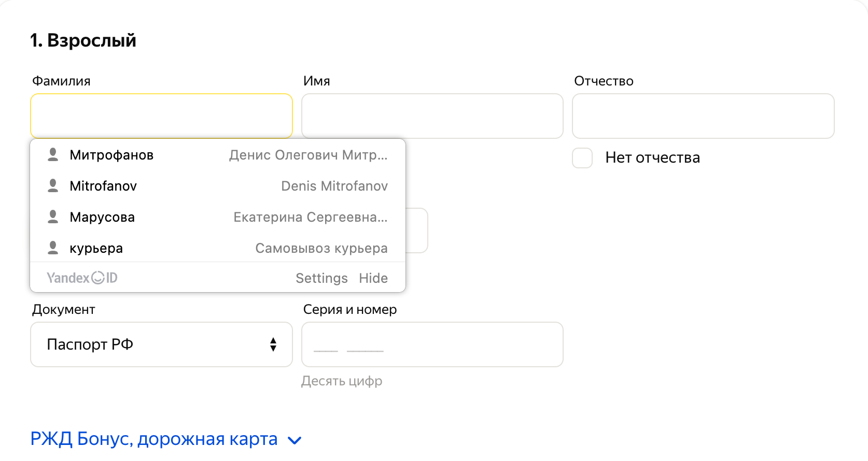The height and width of the screenshot is (461, 868).
Task: Click the up-down arrows in Паспорт РФ selector
Action: tap(273, 344)
